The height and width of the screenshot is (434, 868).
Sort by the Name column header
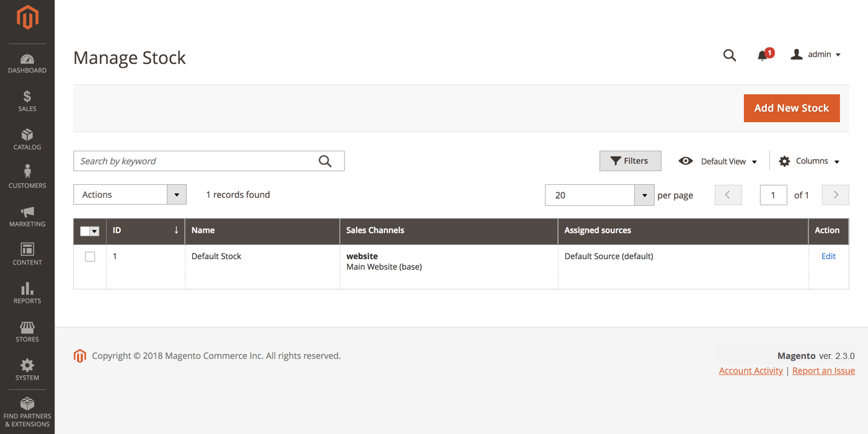click(262, 231)
